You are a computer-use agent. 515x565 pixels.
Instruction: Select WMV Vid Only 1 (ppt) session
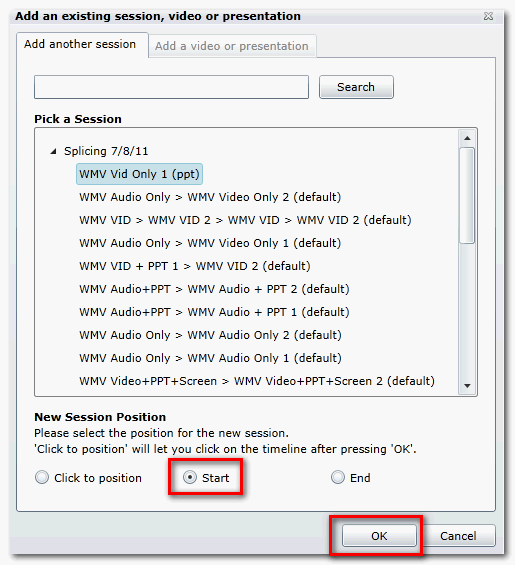[x=139, y=174]
